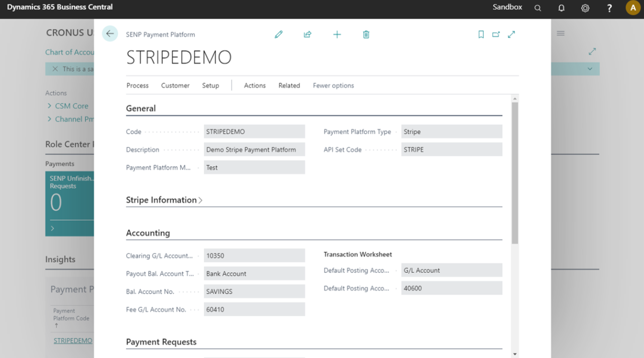Click the share icon in header
The image size is (644, 358).
coord(307,34)
